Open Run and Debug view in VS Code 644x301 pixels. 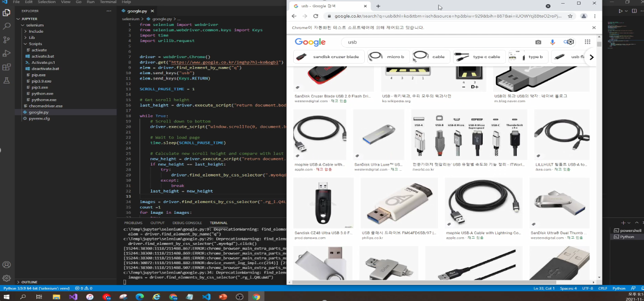pyautogui.click(x=7, y=53)
